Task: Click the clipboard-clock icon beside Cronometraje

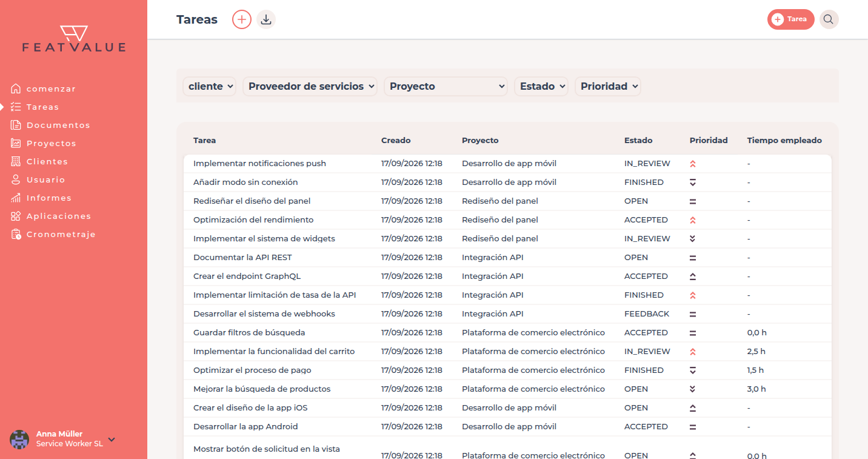Action: pyautogui.click(x=16, y=234)
